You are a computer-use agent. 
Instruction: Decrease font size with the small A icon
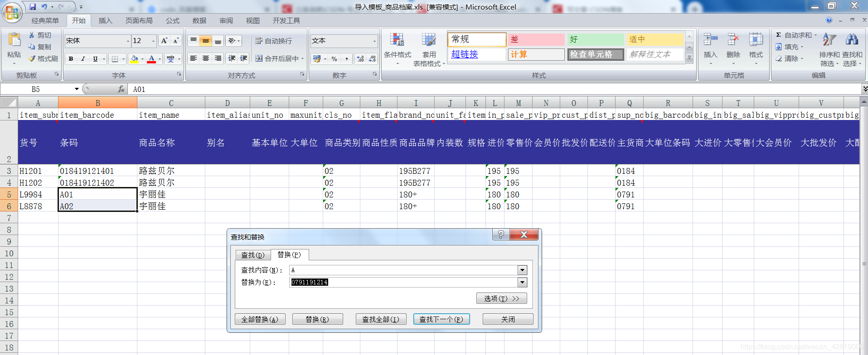(176, 41)
